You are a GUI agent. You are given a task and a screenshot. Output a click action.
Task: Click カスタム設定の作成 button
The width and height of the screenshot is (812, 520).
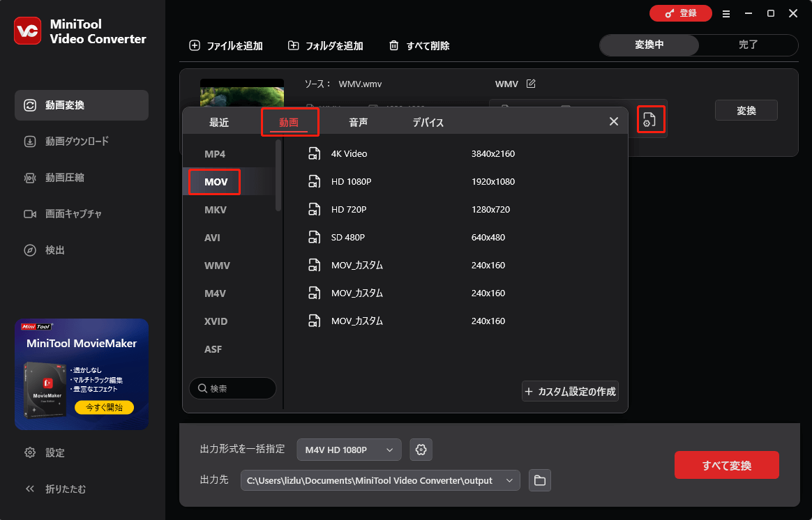coord(570,391)
